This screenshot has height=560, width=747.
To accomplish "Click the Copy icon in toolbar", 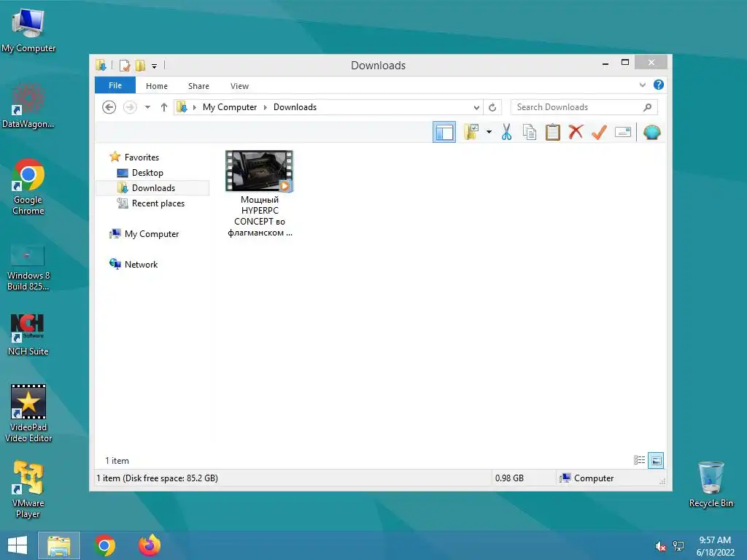I will (x=530, y=132).
